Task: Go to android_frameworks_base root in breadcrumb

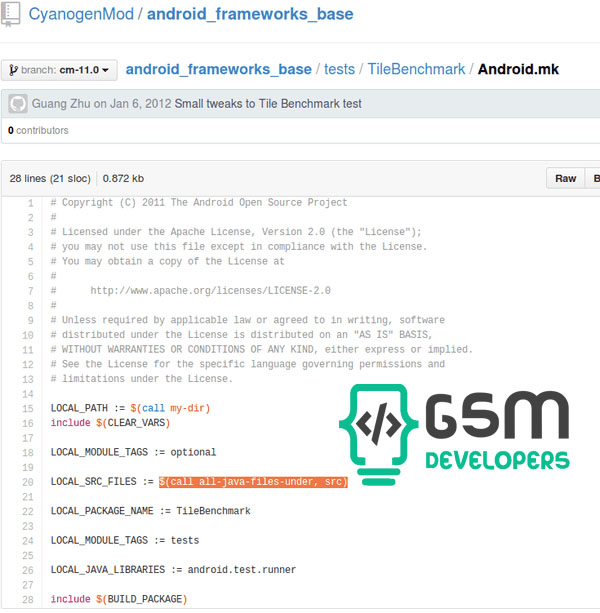Action: [218, 70]
